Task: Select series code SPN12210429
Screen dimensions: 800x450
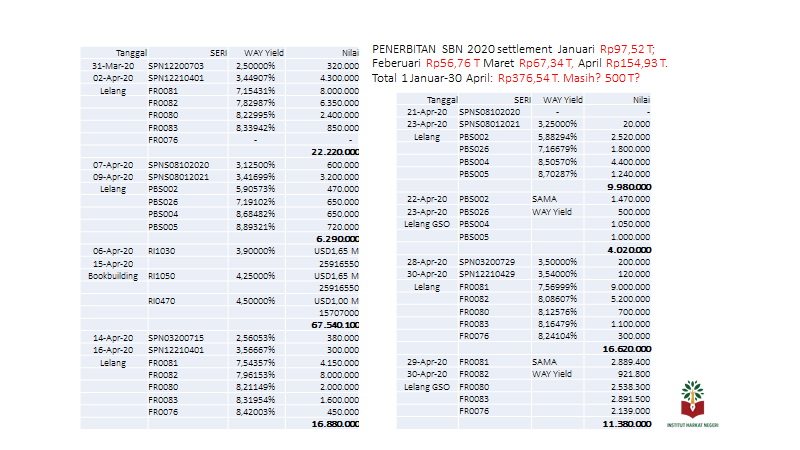Action: pos(487,274)
